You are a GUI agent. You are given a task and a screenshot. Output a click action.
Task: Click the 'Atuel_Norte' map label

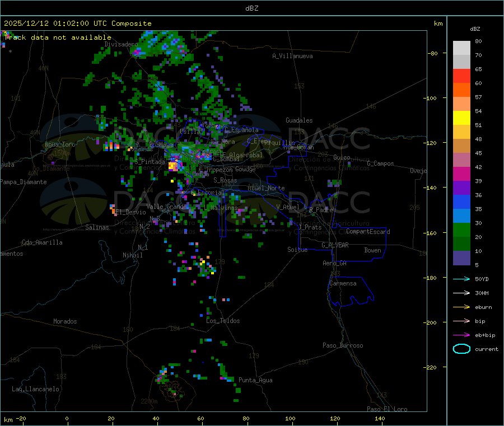(x=266, y=188)
